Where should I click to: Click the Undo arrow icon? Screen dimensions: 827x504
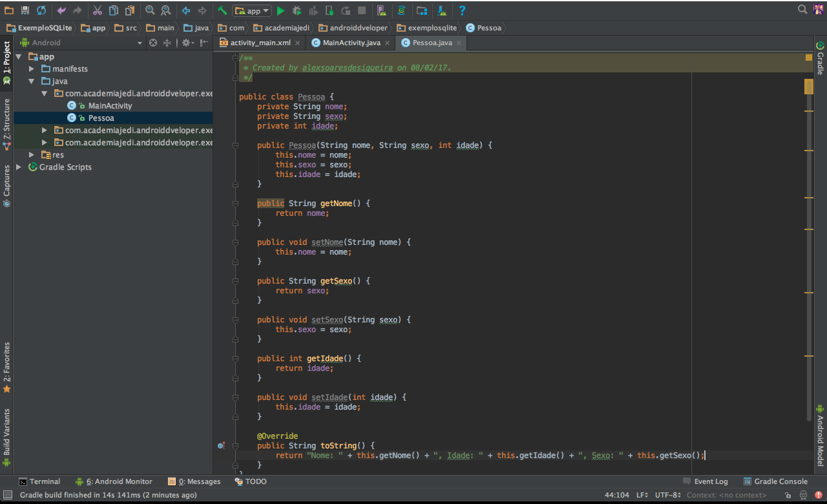[x=61, y=10]
